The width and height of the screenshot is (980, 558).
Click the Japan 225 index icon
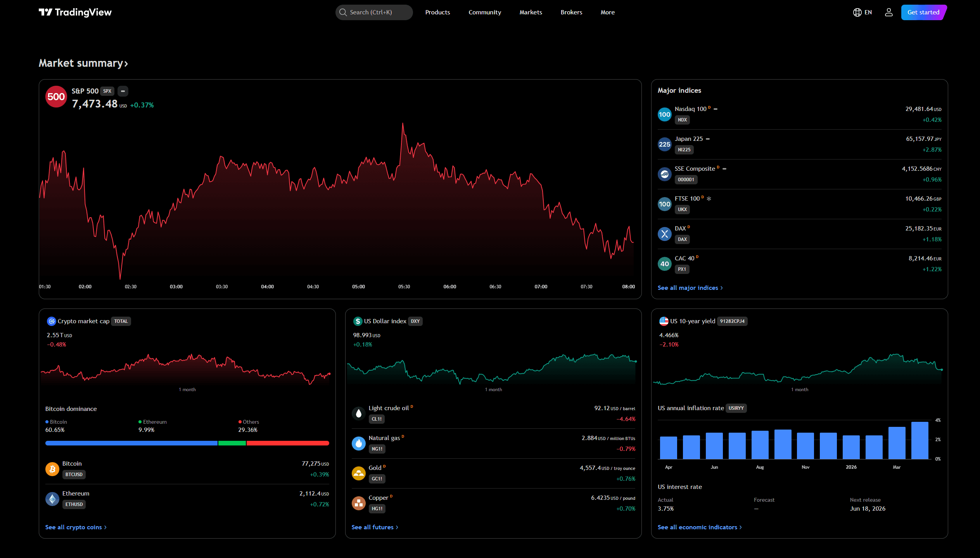pyautogui.click(x=664, y=144)
